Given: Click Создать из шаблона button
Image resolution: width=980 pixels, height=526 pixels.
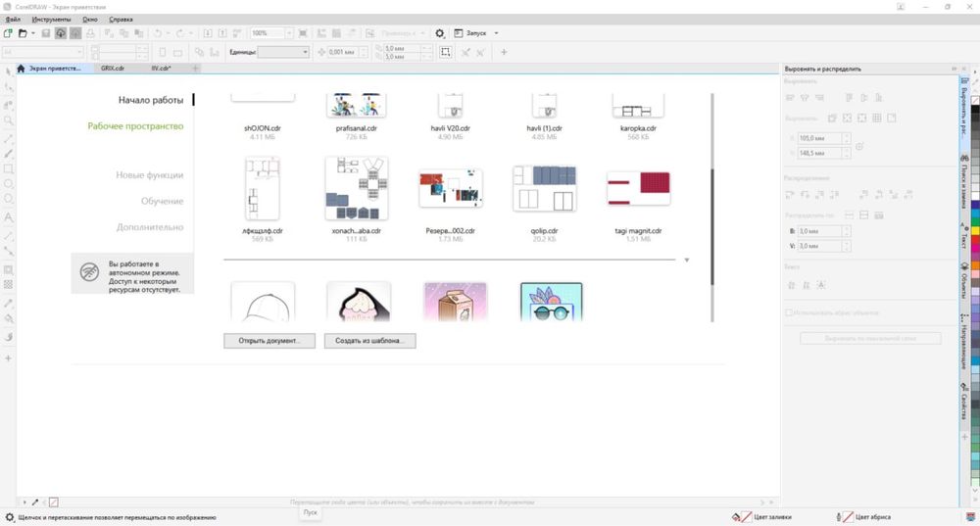Looking at the screenshot, I should [370, 341].
